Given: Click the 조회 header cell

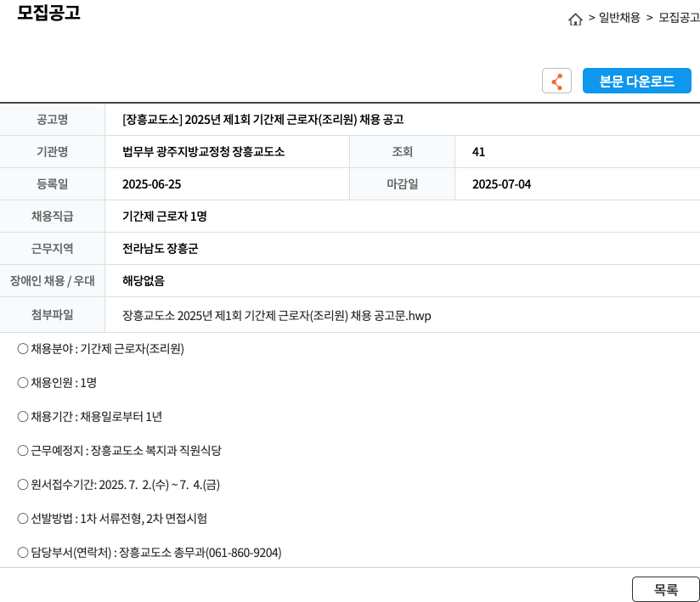Looking at the screenshot, I should [402, 152].
